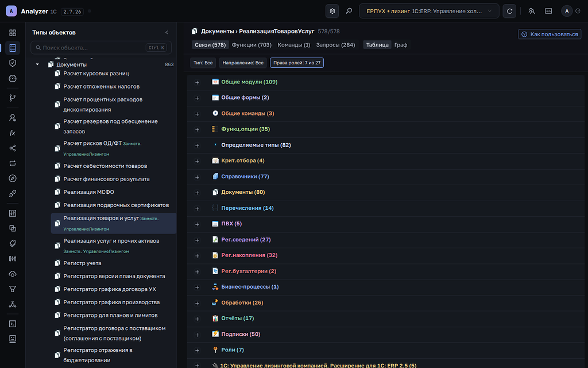Expand the Роли (7) group

click(x=198, y=350)
